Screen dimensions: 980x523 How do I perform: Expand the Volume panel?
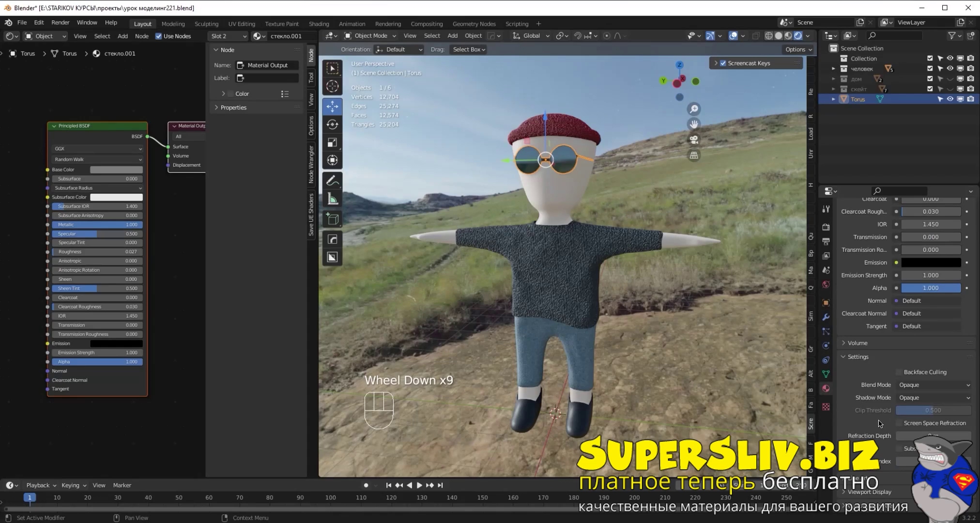point(857,343)
